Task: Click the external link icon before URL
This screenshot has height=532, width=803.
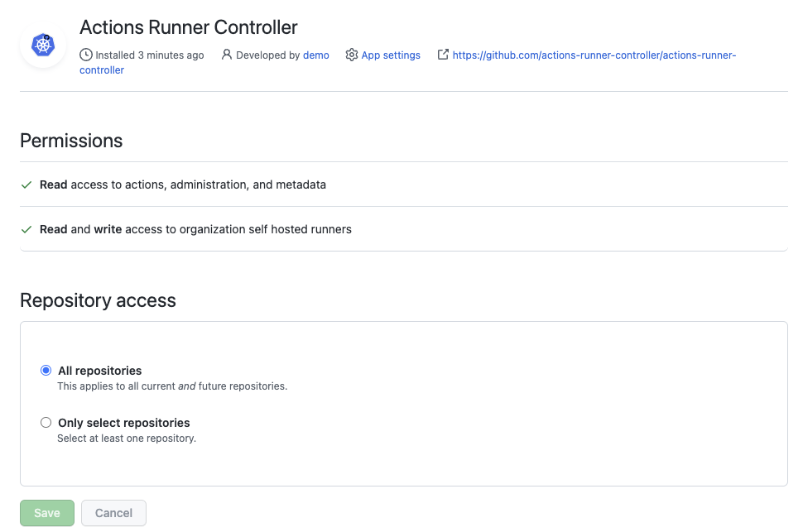Action: click(443, 55)
